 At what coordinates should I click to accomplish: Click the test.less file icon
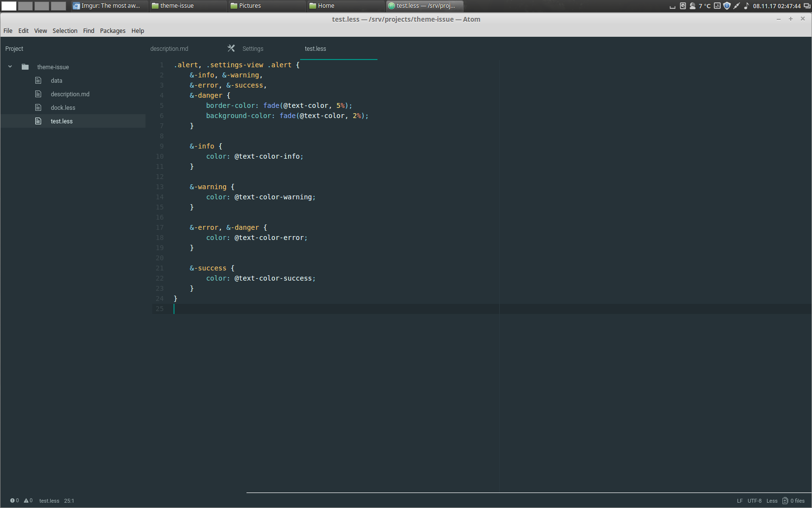38,121
